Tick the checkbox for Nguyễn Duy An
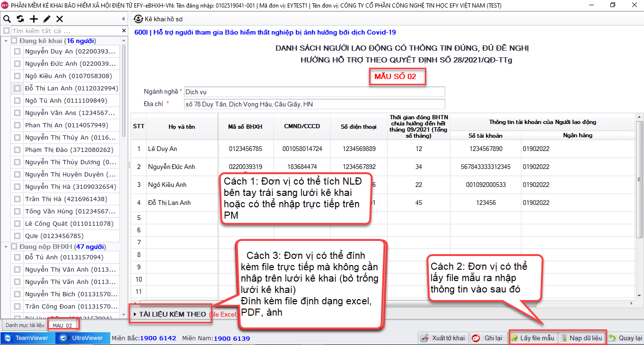 coord(18,52)
